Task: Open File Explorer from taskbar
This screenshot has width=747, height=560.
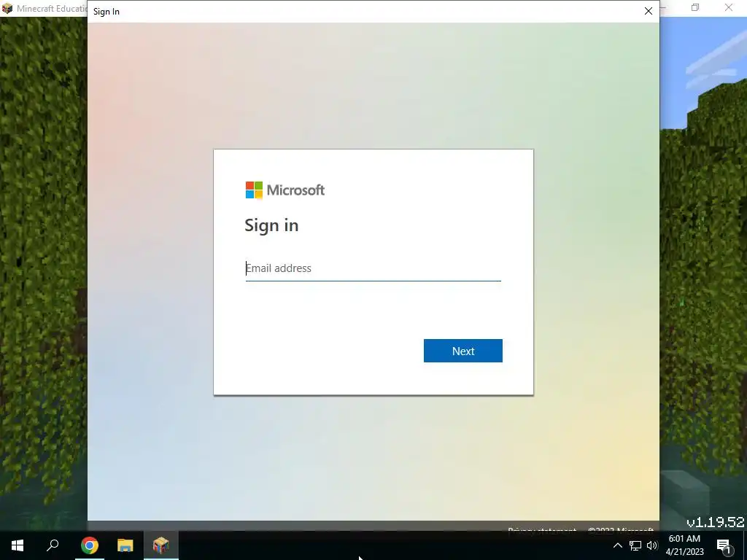Action: click(125, 545)
